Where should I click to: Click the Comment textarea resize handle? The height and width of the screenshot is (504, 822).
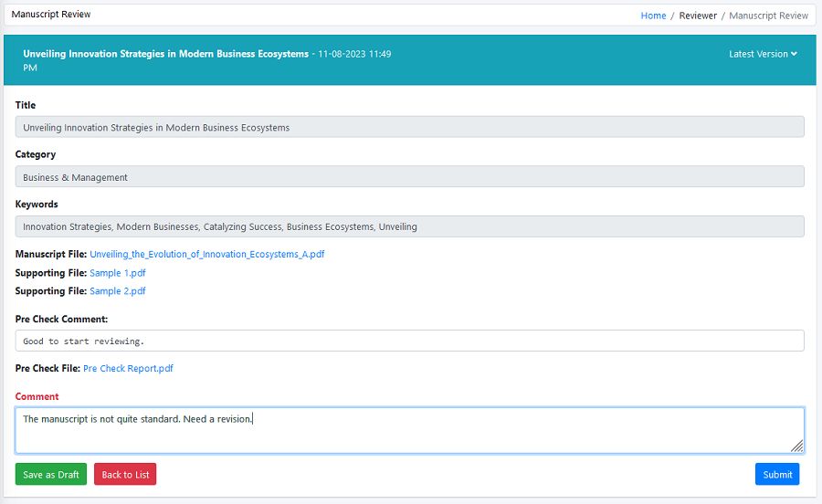(796, 446)
